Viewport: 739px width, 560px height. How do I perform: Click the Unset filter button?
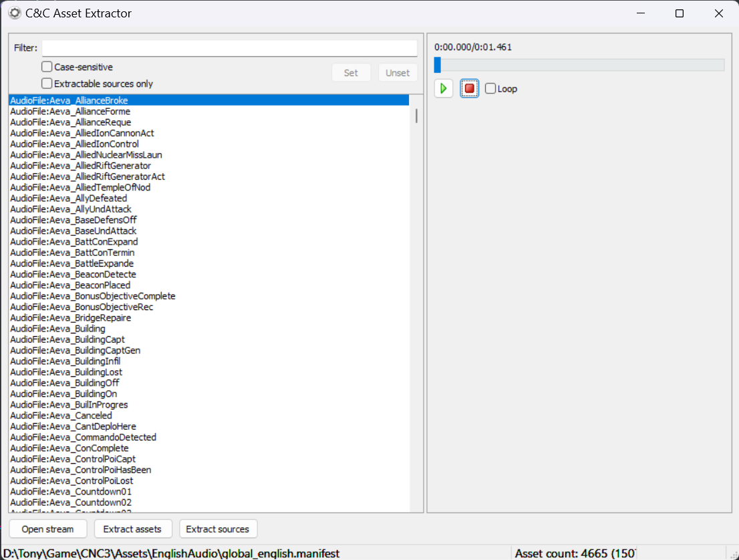[x=398, y=73]
